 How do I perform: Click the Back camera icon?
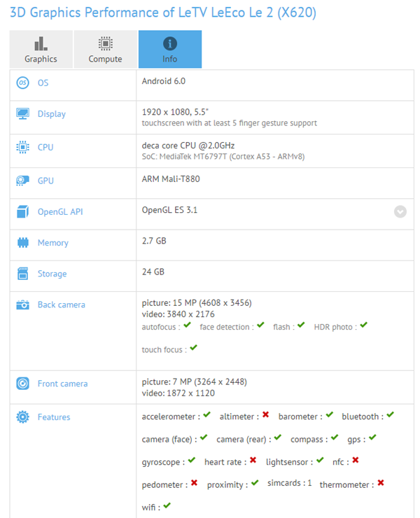(x=23, y=304)
